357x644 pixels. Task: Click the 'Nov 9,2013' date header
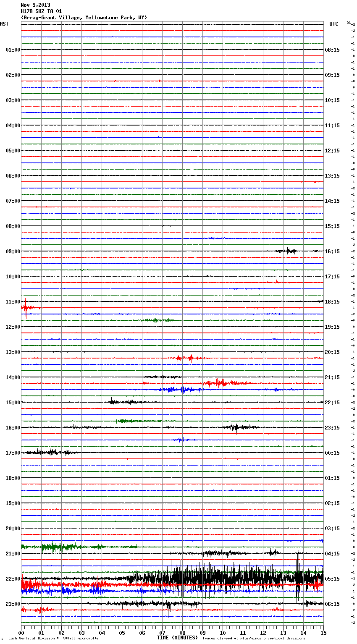point(35,5)
